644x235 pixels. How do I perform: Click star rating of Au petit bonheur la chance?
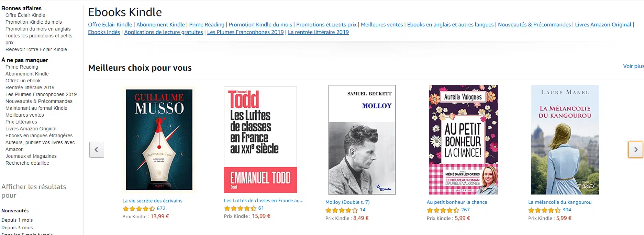coord(443,210)
